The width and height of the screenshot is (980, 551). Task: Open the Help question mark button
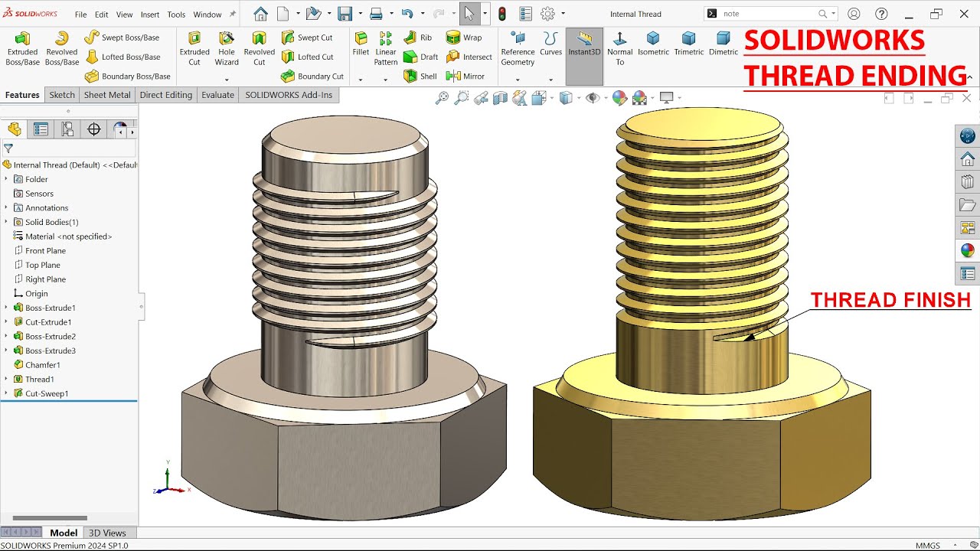(881, 14)
